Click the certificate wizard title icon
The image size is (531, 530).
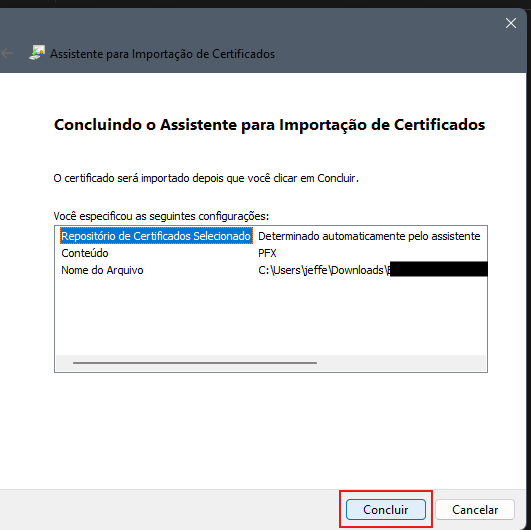(37, 53)
